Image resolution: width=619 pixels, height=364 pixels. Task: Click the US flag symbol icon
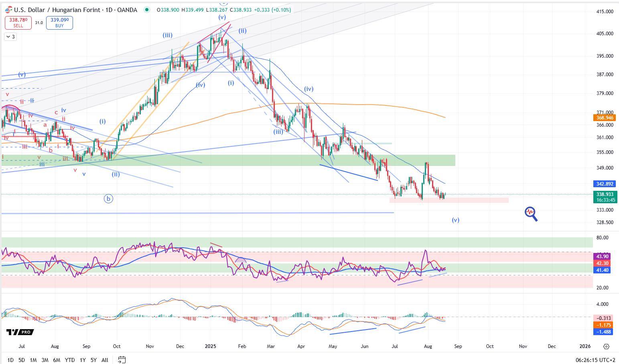(x=8, y=10)
